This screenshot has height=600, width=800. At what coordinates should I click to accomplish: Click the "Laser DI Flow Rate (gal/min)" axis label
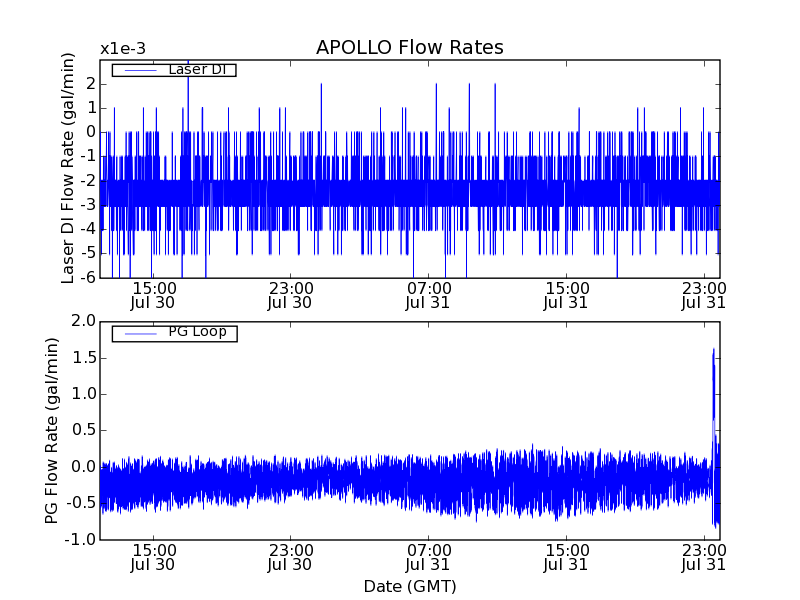coord(68,168)
